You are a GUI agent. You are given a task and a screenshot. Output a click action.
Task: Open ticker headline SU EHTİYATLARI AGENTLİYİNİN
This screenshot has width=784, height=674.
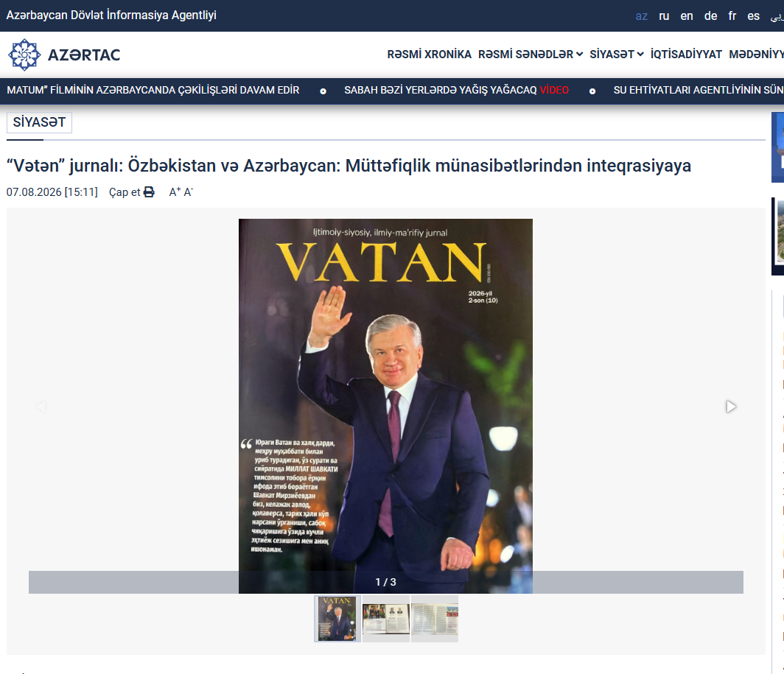(x=699, y=90)
